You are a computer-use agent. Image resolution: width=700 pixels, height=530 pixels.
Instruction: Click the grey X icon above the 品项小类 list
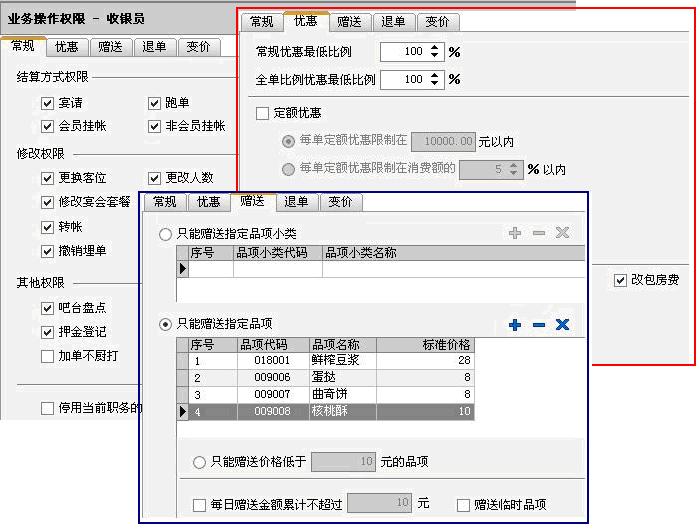(x=562, y=233)
